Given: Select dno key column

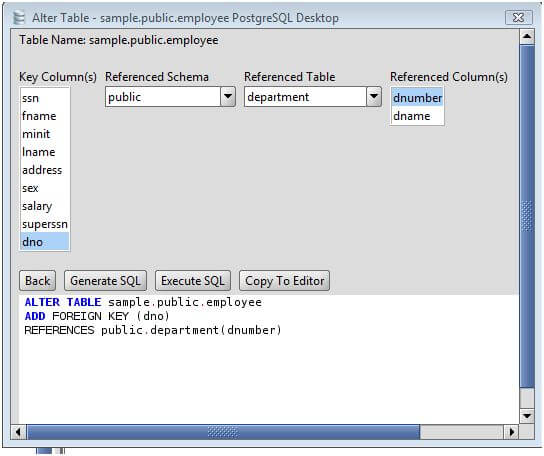Looking at the screenshot, I should (x=45, y=242).
